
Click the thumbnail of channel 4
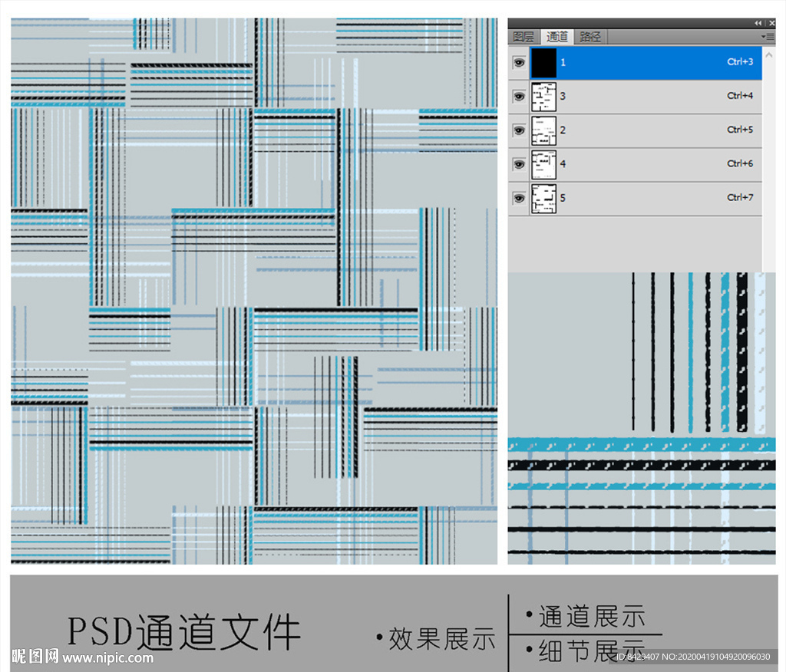[544, 165]
